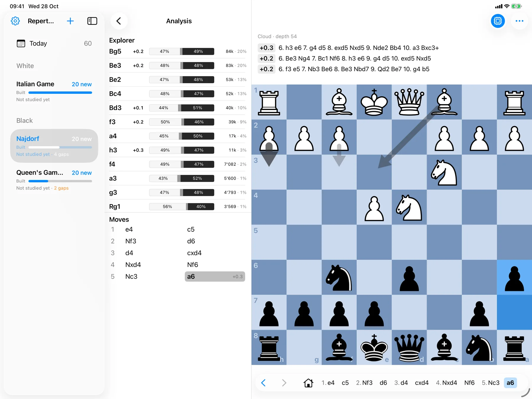Click 1.e4 in bottom move bar
This screenshot has height=399, width=532.
pyautogui.click(x=328, y=383)
